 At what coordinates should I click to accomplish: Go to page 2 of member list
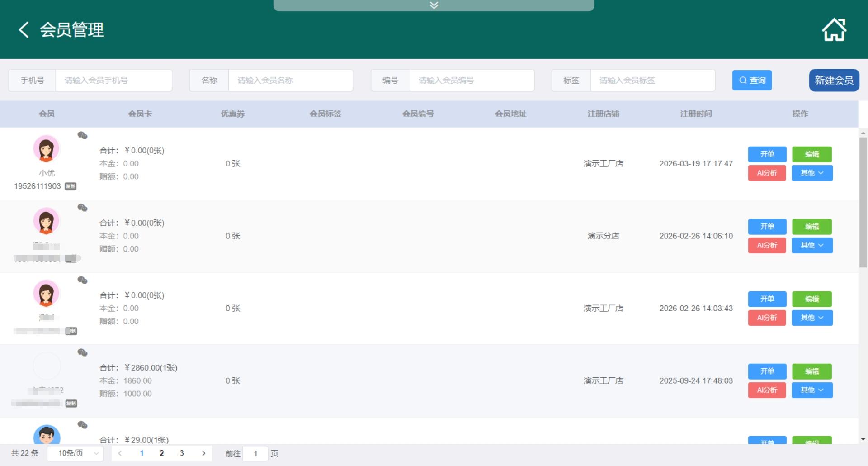(x=162, y=453)
